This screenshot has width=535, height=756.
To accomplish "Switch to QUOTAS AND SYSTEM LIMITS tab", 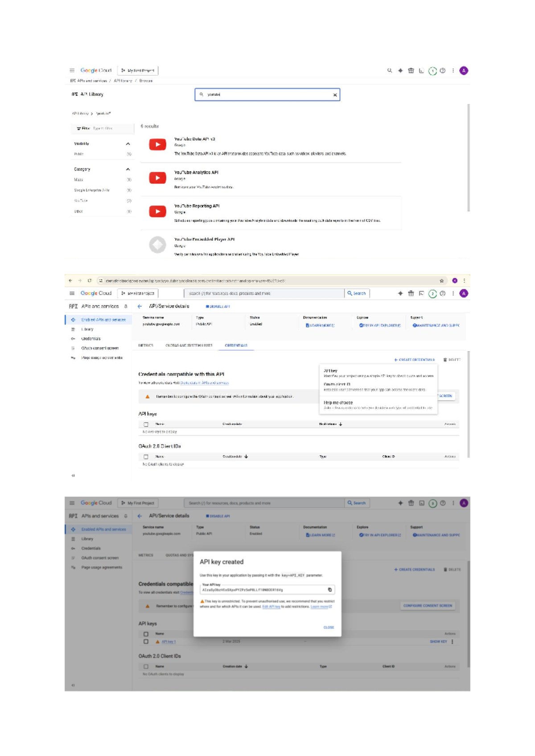I will click(x=189, y=345).
